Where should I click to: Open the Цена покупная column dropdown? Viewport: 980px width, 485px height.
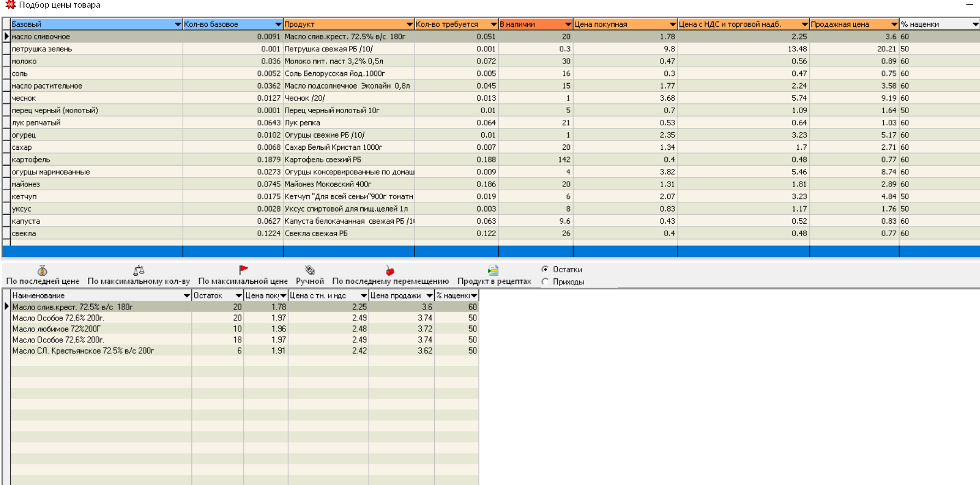[673, 24]
